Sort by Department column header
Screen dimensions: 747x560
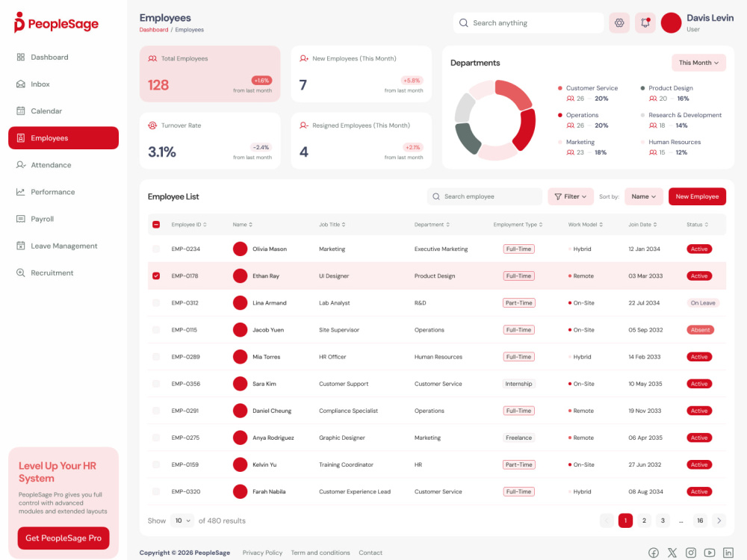[432, 225]
